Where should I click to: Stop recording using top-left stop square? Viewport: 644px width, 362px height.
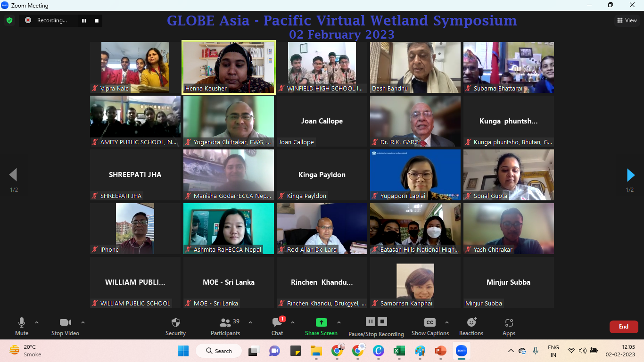(97, 20)
